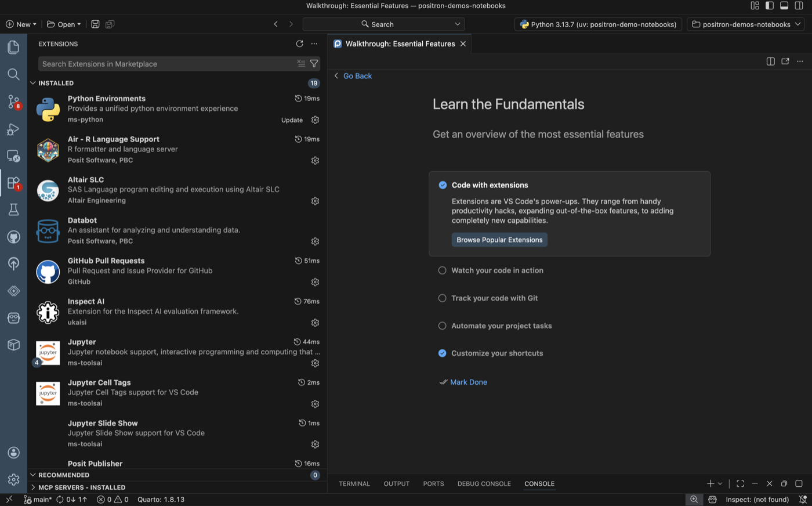The height and width of the screenshot is (506, 812).
Task: Open Source Control view with 8 badge
Action: (x=13, y=102)
